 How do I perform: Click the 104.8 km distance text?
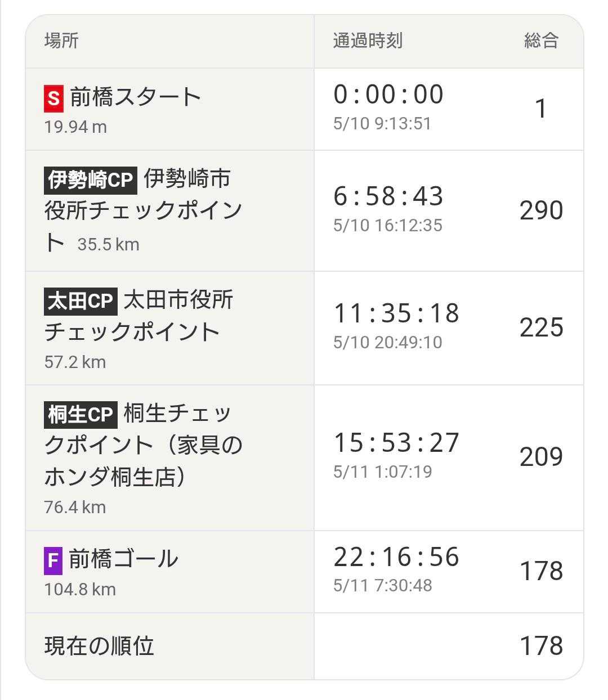click(80, 589)
